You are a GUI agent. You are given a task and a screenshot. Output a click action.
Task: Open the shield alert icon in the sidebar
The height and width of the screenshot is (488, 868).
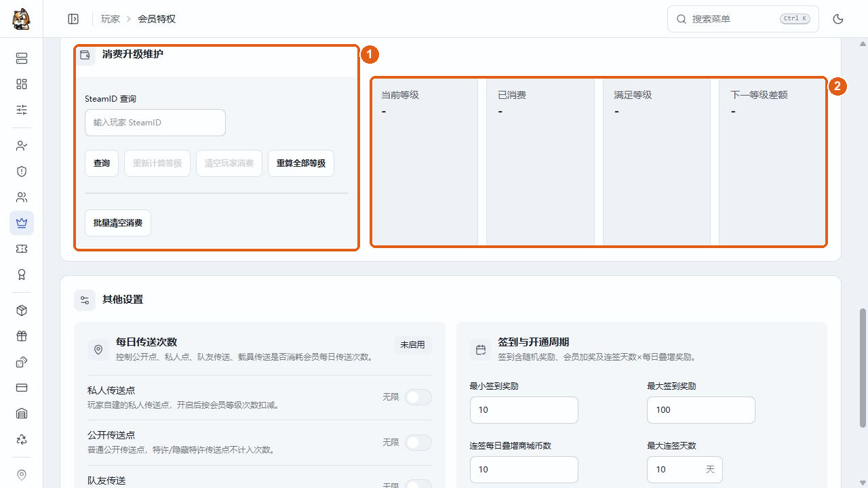(x=22, y=171)
